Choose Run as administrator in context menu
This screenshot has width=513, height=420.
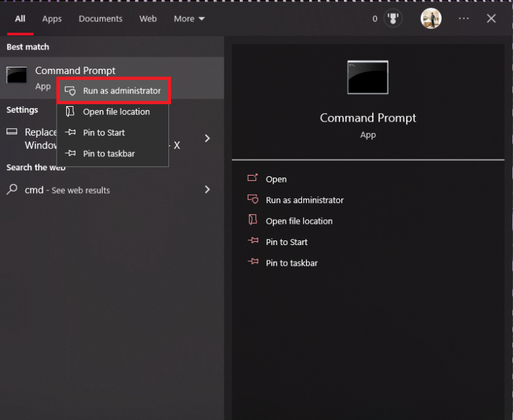[x=122, y=91]
